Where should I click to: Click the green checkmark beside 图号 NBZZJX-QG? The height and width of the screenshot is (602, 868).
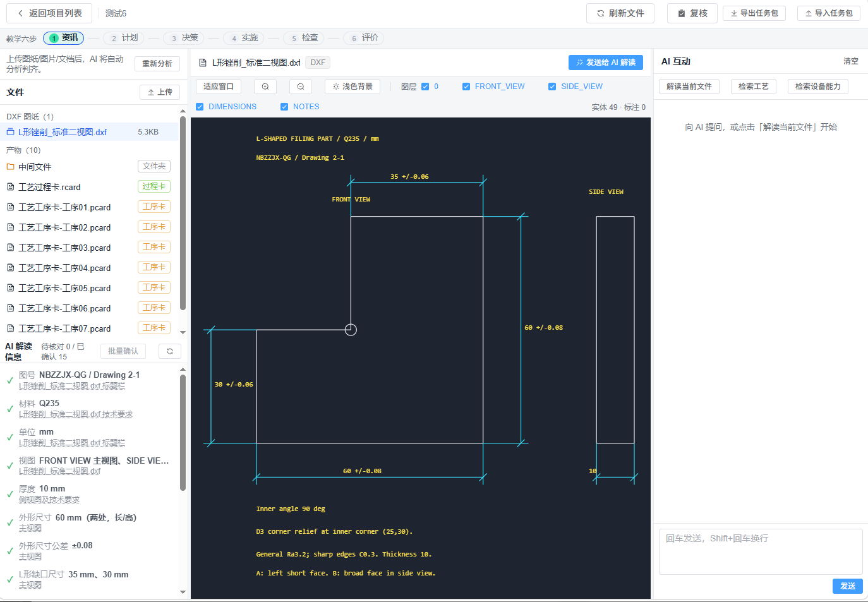pos(10,380)
